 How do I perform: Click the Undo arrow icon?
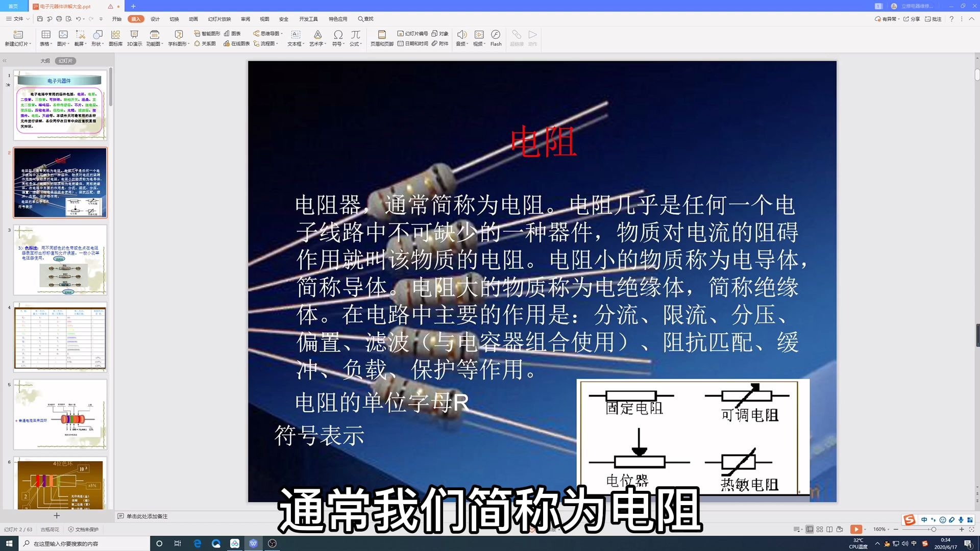pos(78,19)
